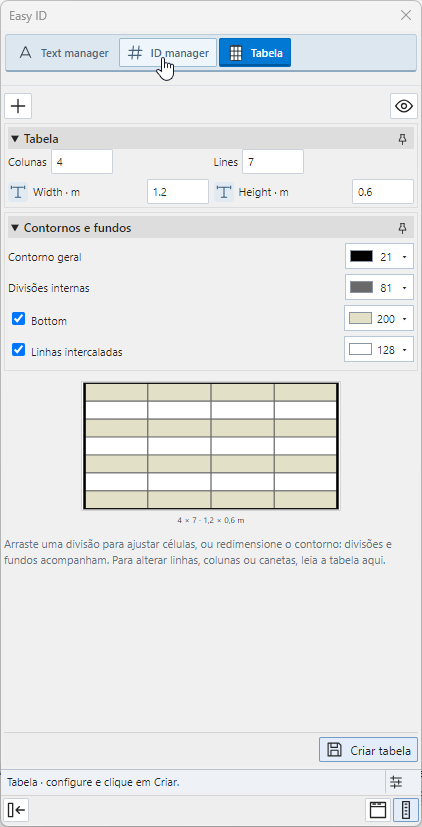Switch to the Text manager tab
This screenshot has height=827, width=422.
click(63, 53)
